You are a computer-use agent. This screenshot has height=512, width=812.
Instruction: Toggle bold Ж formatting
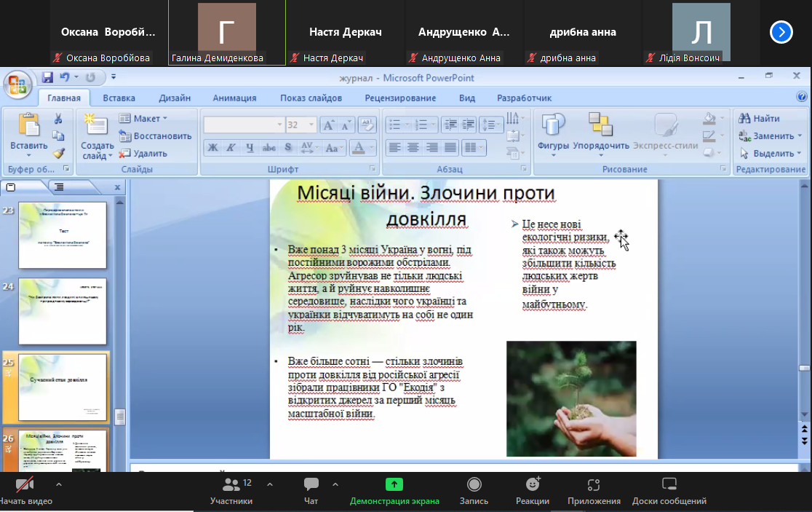[x=212, y=148]
